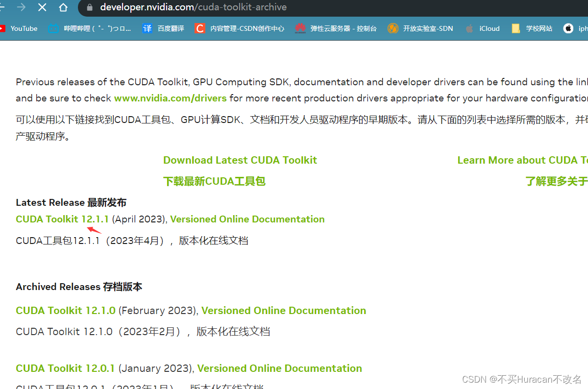Open 弹性云服务器 - 控制台 bookmark
This screenshot has height=389, width=588.
[336, 28]
